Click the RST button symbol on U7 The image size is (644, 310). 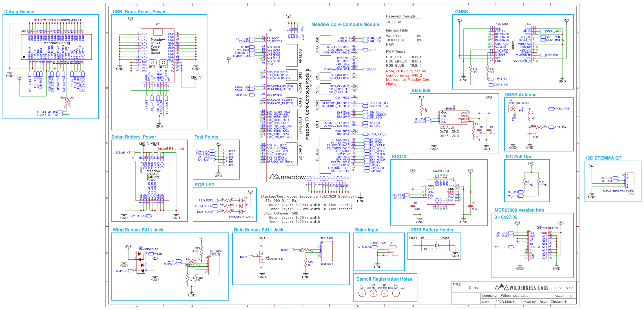tap(152, 62)
